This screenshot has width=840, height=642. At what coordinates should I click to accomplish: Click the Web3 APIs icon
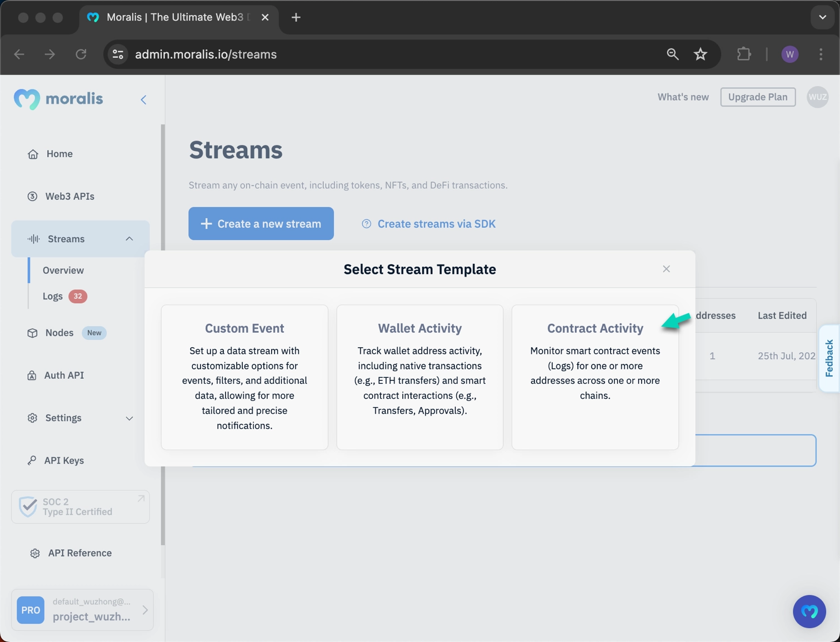click(x=32, y=196)
